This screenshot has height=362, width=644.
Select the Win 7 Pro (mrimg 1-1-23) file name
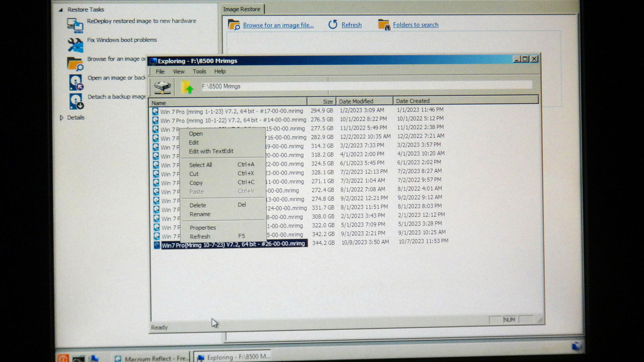(x=231, y=111)
